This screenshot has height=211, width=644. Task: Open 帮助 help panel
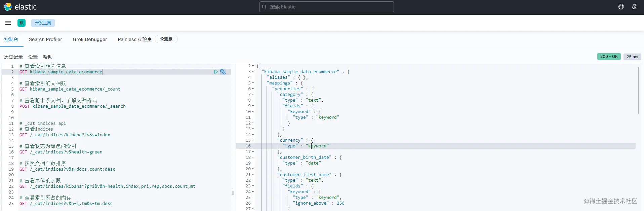48,57
